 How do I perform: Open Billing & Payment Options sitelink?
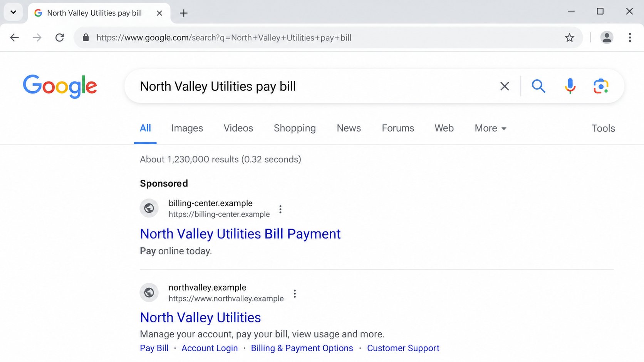point(302,348)
